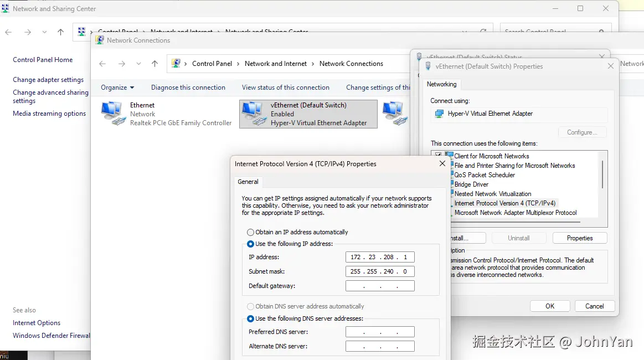Screen dimensions: 644x360
Task: Open recent locations in Network Connections window
Action: tap(138, 64)
